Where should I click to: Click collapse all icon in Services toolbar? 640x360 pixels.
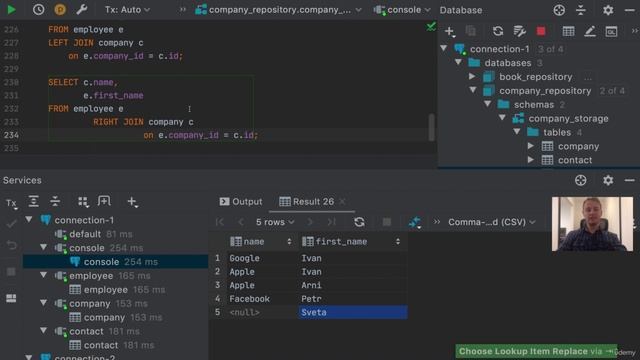(x=55, y=201)
